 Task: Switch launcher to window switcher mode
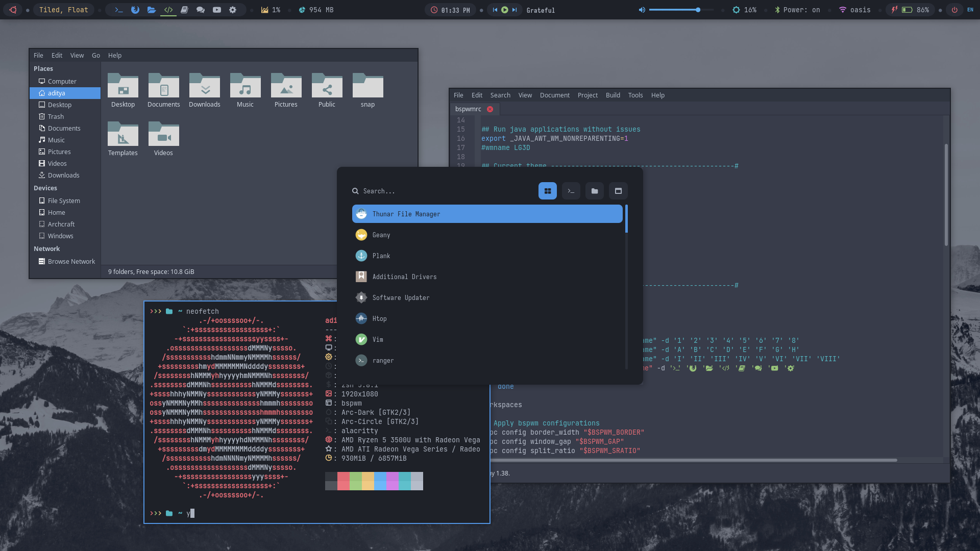pyautogui.click(x=618, y=191)
